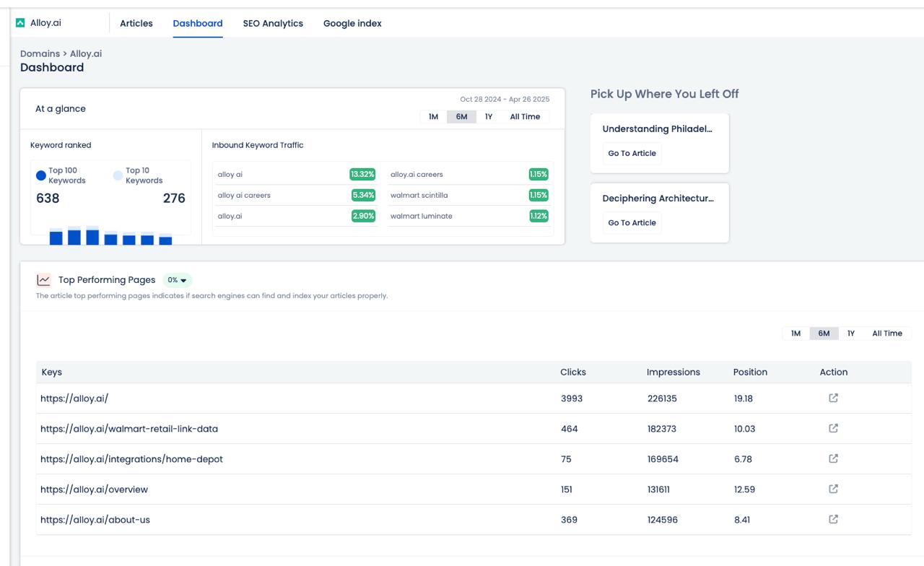Open external link for about-us row

pos(833,519)
